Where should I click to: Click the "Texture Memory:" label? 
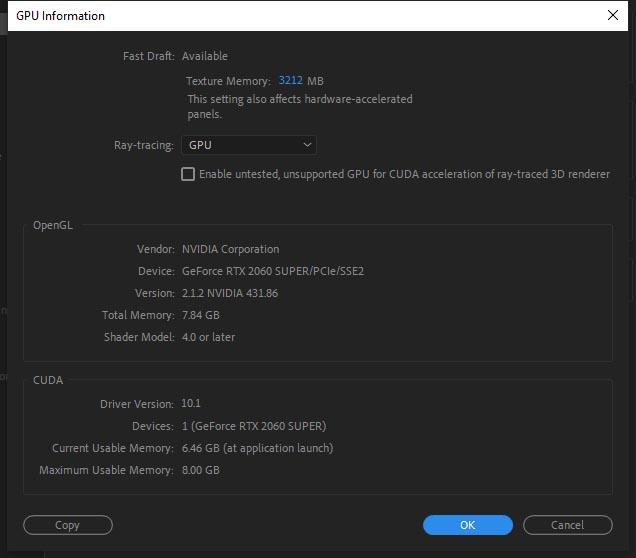point(228,81)
